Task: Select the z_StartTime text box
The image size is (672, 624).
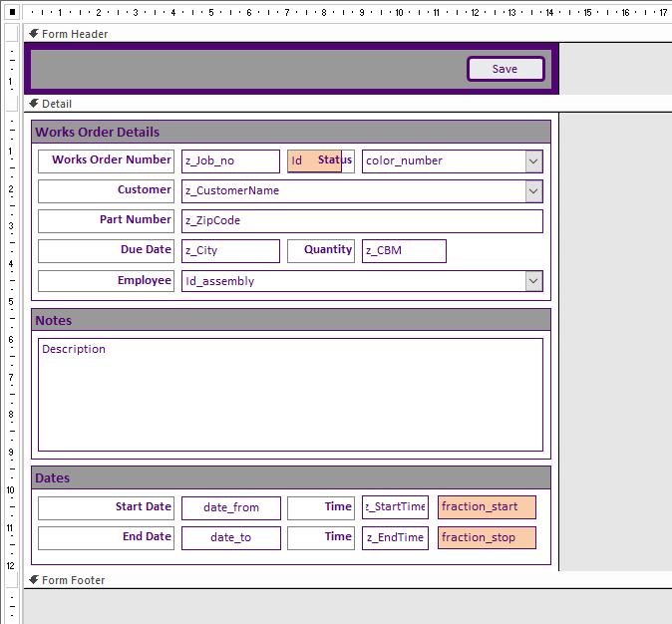Action: tap(395, 507)
